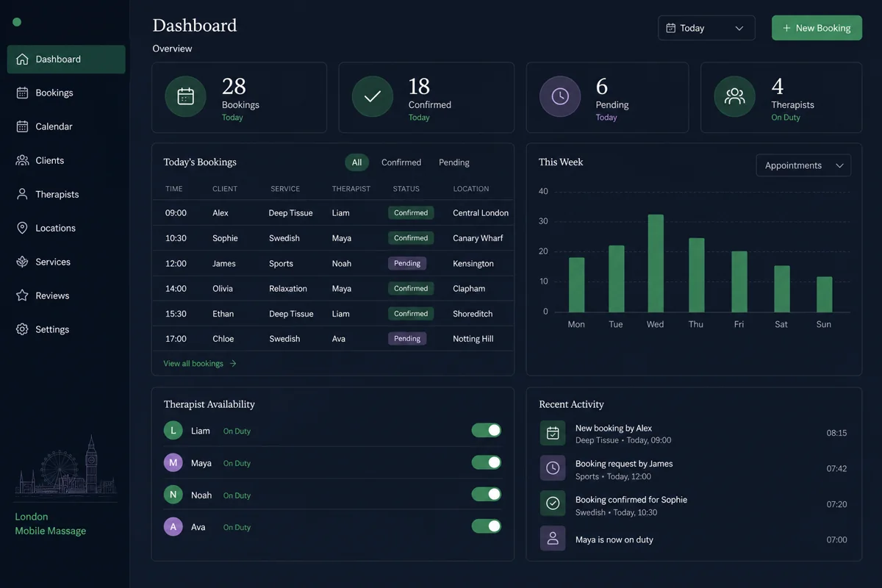882x588 pixels.
Task: Click the plus icon on New Booking button
Action: [786, 28]
